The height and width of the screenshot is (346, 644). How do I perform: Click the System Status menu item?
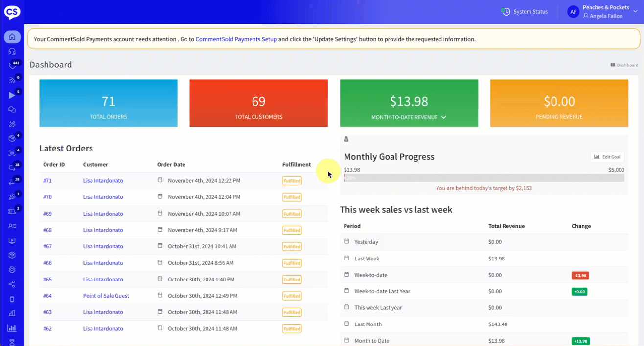click(525, 12)
